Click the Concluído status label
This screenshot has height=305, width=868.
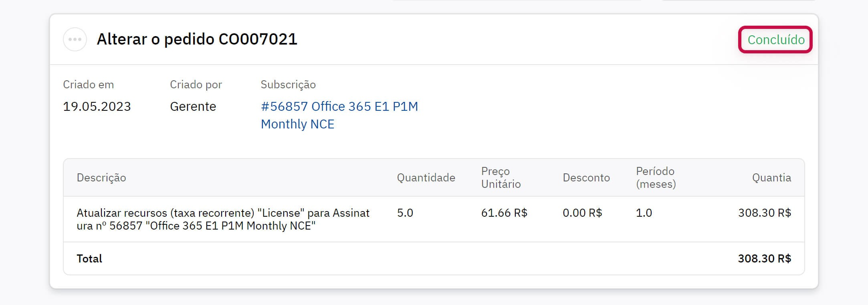click(x=775, y=40)
